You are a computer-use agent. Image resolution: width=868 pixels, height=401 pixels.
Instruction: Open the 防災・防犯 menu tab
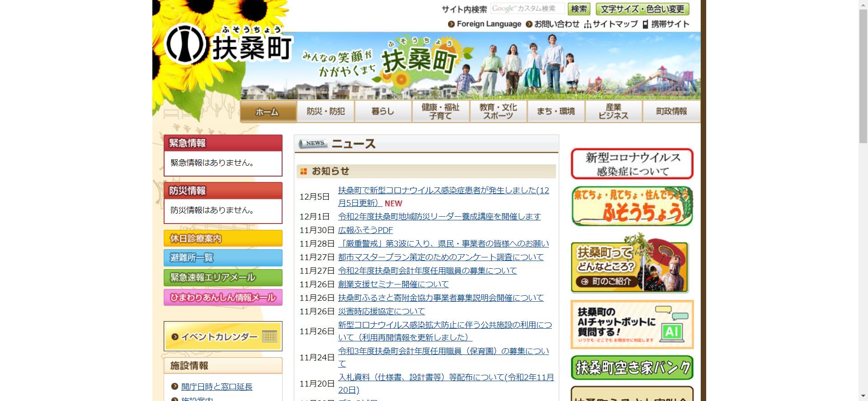tap(325, 111)
